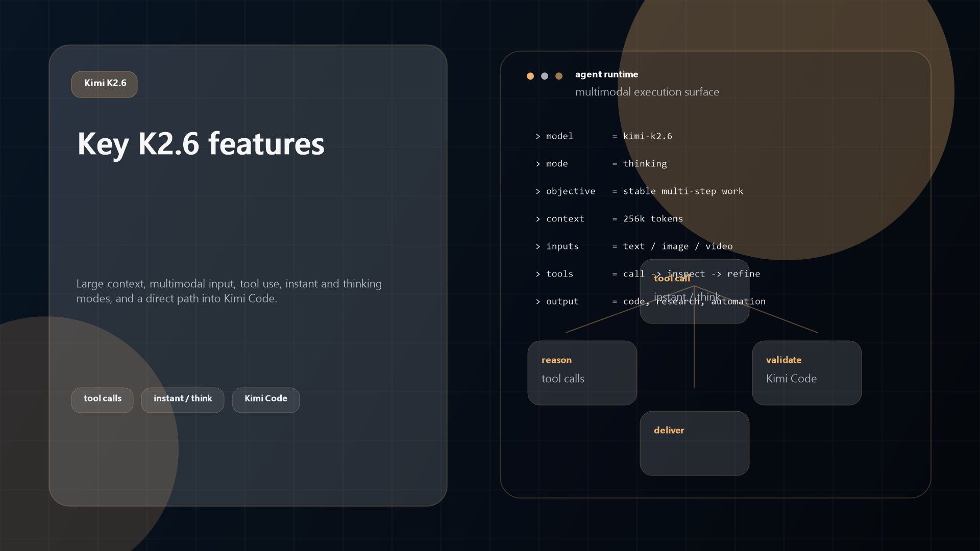Select the 'deliver' node at the bottom

pyautogui.click(x=694, y=443)
